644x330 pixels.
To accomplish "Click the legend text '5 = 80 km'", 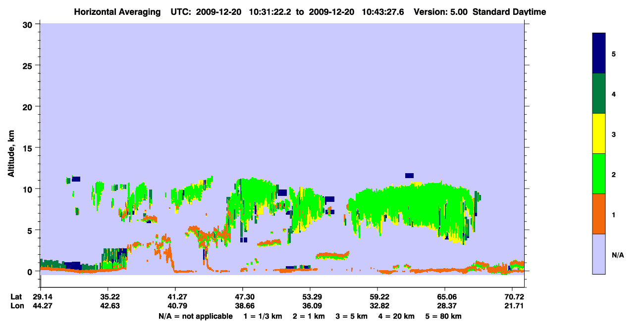I will [444, 316].
